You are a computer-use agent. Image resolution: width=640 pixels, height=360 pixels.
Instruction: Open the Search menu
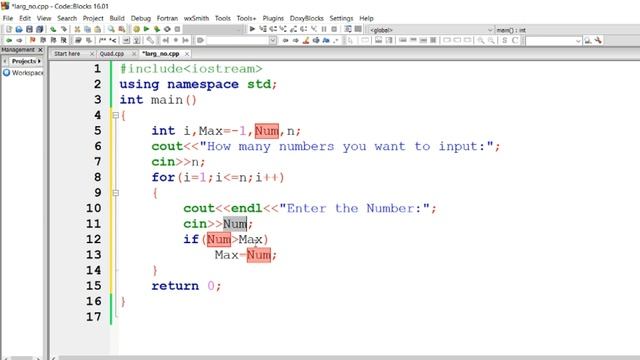tap(67, 18)
